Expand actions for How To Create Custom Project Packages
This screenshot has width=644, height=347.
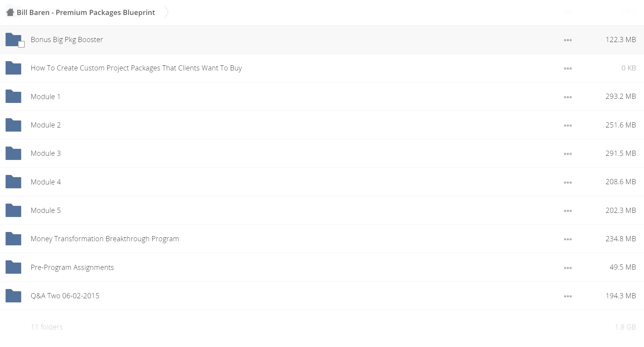568,69
